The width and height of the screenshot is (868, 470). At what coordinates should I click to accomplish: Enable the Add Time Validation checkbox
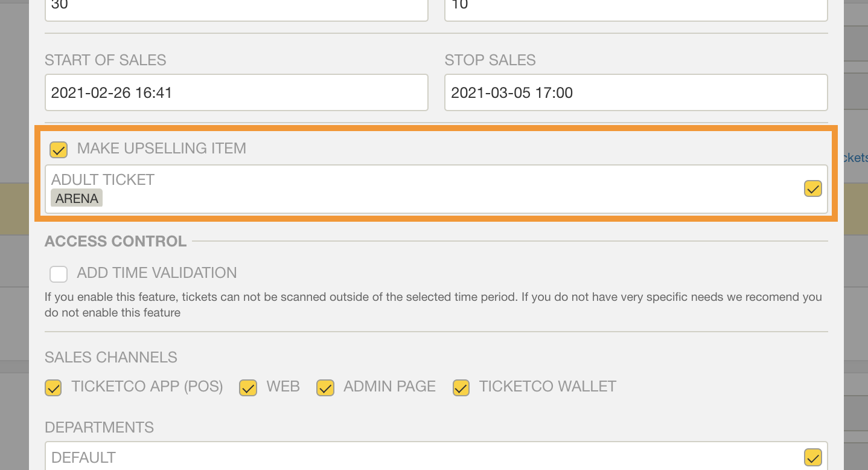59,274
